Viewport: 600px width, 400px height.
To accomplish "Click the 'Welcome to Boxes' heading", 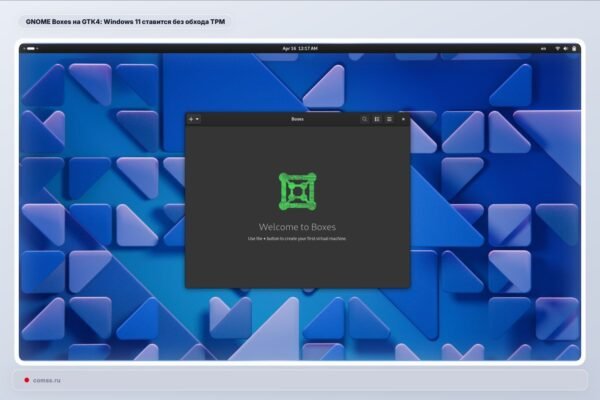I will click(297, 227).
